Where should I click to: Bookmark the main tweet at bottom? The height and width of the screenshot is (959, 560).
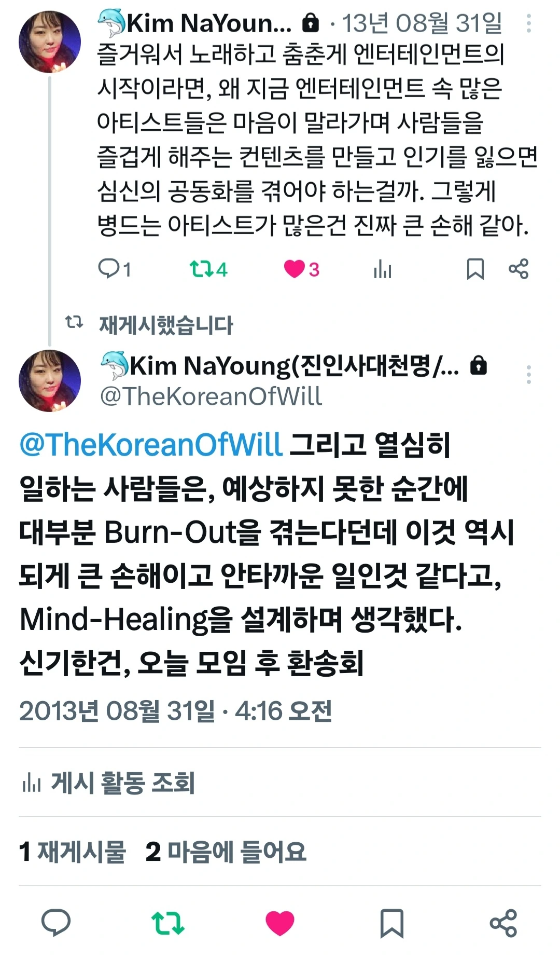click(x=391, y=923)
